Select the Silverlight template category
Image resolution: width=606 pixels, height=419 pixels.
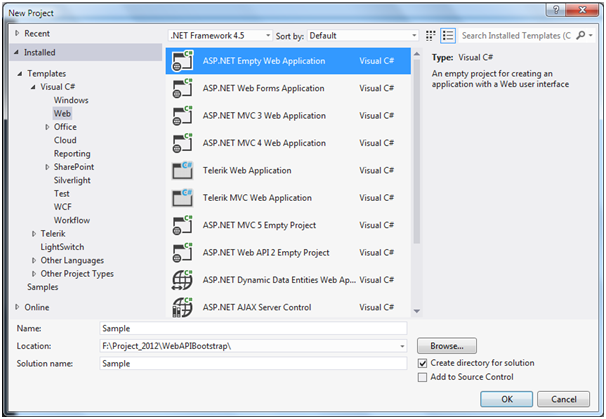72,181
